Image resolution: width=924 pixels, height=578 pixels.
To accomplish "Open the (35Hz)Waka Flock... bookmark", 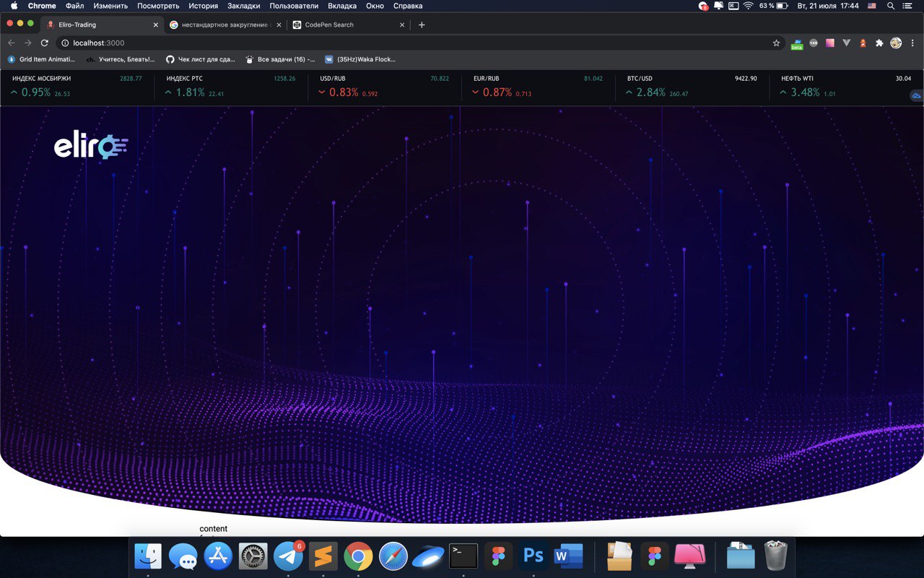I will click(360, 59).
